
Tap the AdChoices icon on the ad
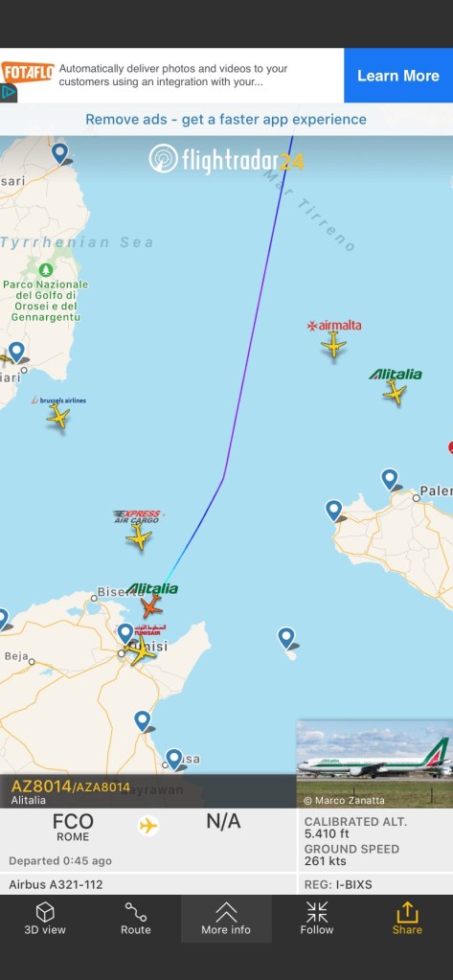(x=8, y=93)
